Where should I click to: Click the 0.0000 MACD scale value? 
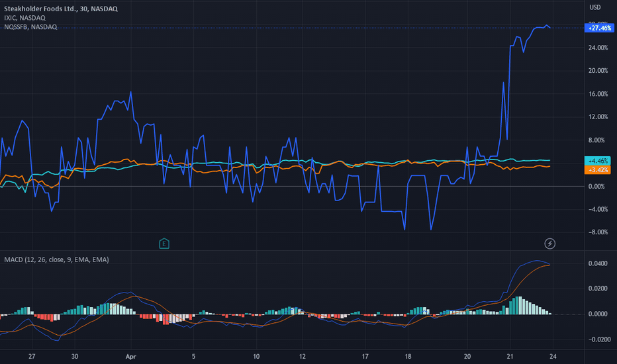[x=598, y=314]
